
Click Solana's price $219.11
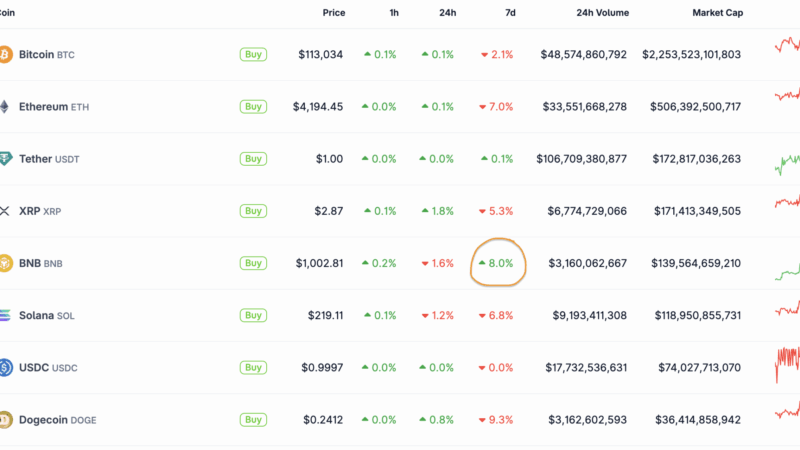pyautogui.click(x=325, y=315)
